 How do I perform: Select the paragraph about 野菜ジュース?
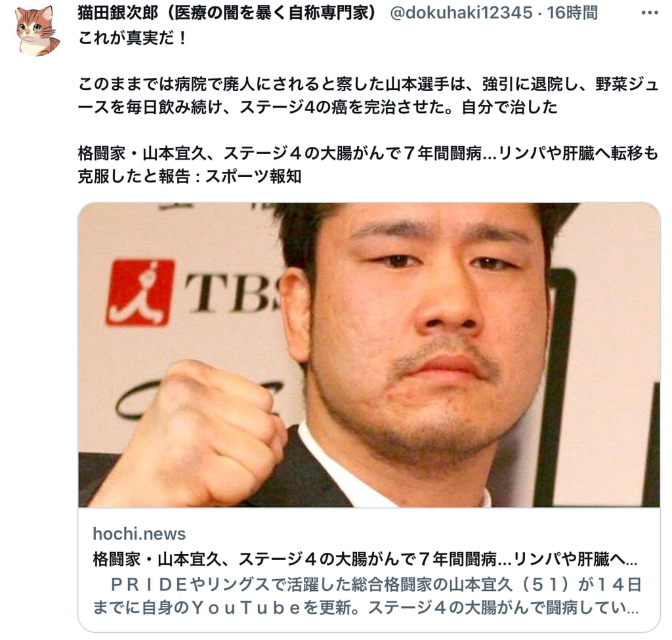point(368,96)
